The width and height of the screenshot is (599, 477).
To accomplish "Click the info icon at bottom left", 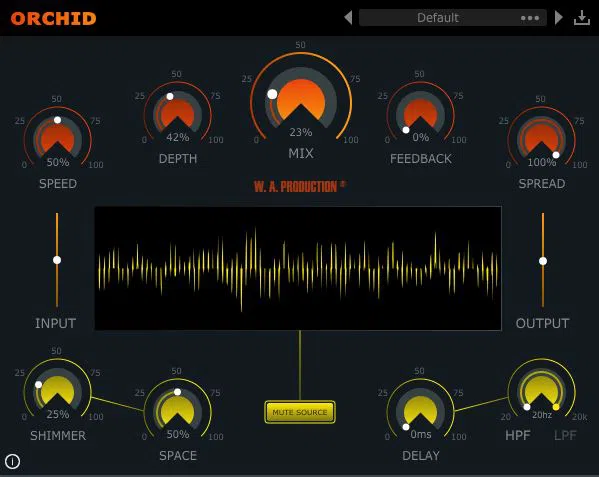I will point(13,461).
